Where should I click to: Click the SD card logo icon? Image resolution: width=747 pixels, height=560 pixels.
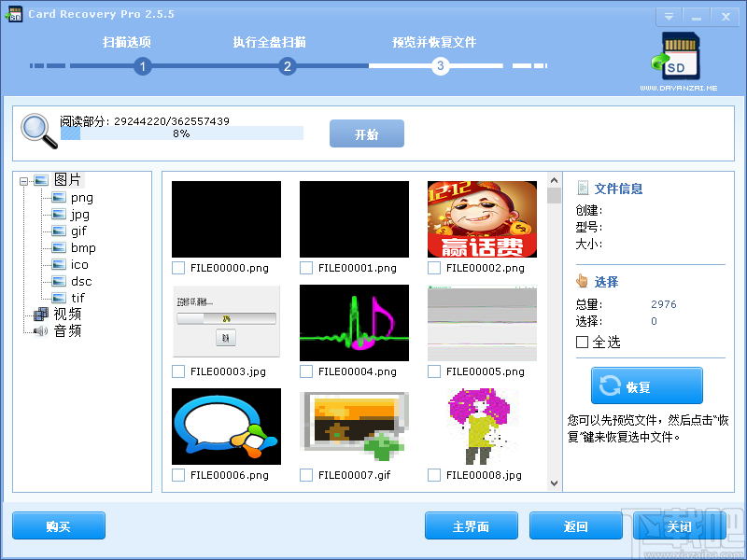point(676,57)
